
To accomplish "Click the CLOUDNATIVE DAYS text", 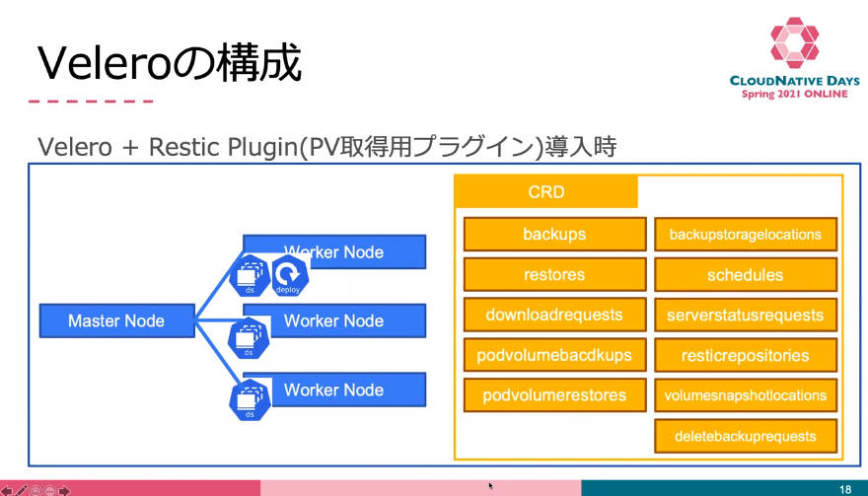I will 794,81.
